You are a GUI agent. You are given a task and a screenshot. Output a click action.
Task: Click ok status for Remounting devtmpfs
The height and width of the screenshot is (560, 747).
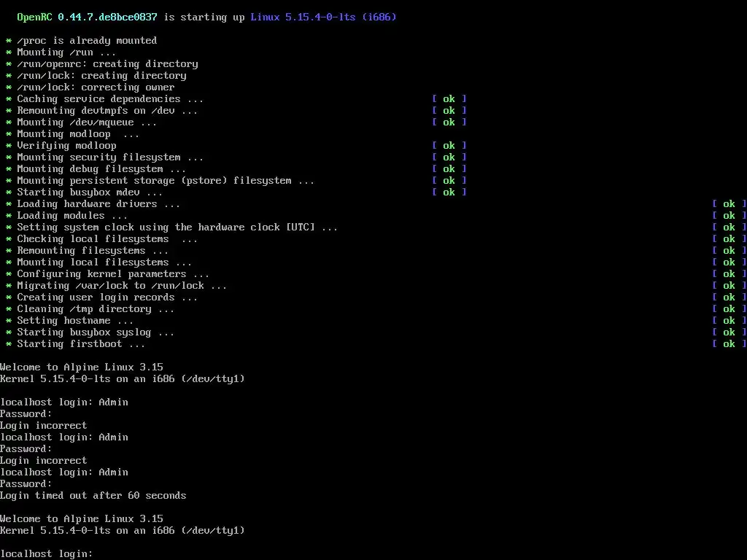click(x=449, y=111)
